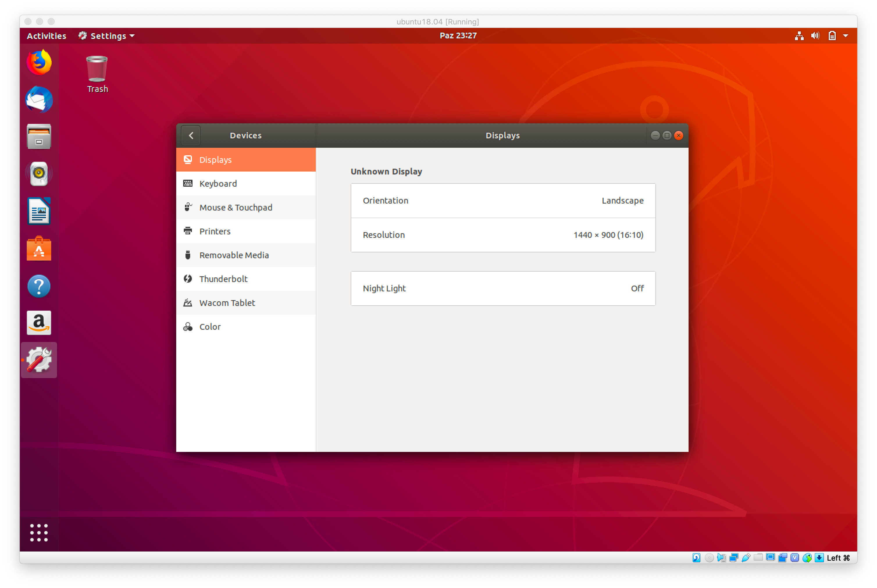The image size is (877, 588).
Task: Expand the system status menu arrow
Action: pyautogui.click(x=846, y=36)
